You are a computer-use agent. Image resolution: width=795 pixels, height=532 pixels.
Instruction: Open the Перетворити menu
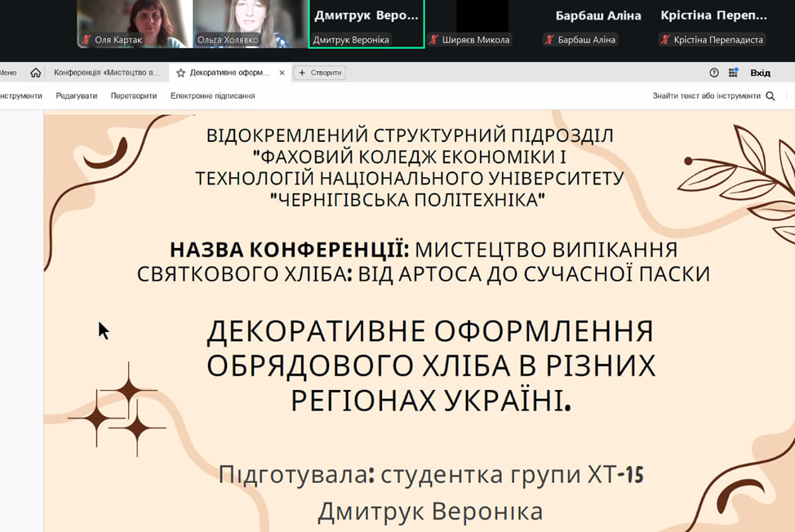(x=134, y=95)
